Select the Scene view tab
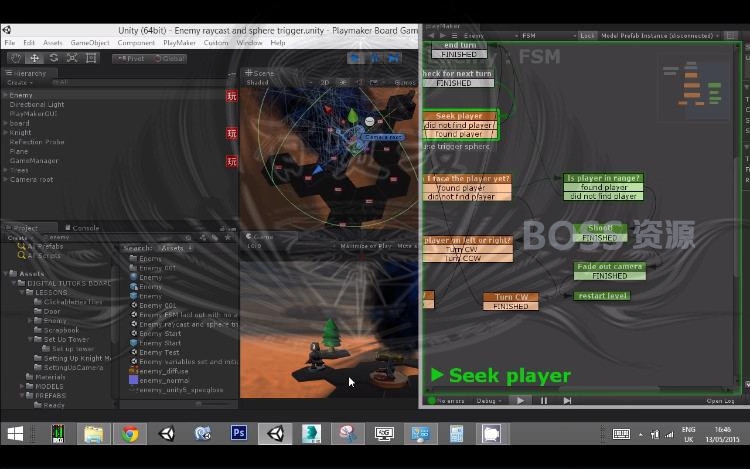The width and height of the screenshot is (750, 469). (259, 73)
